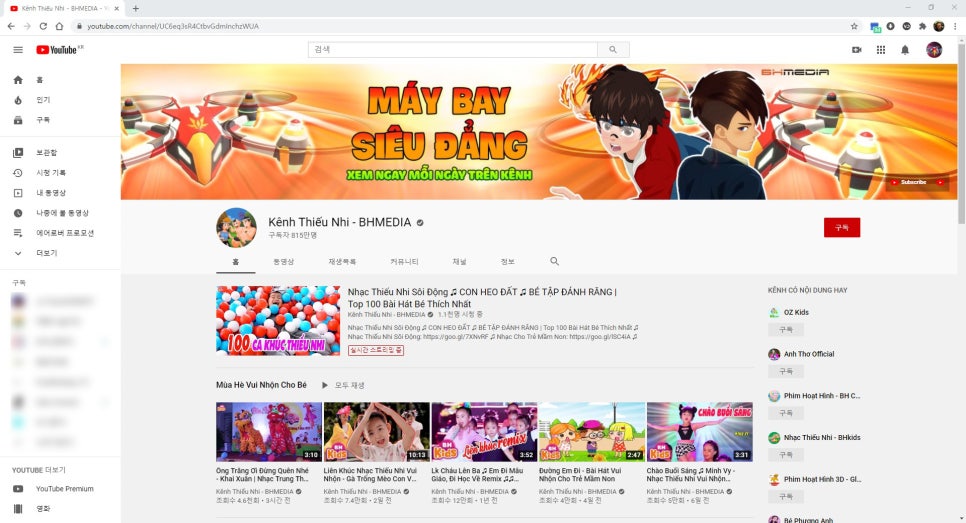Open the Chrome profile avatar in toolbar
This screenshot has height=523, width=966.
click(x=938, y=26)
